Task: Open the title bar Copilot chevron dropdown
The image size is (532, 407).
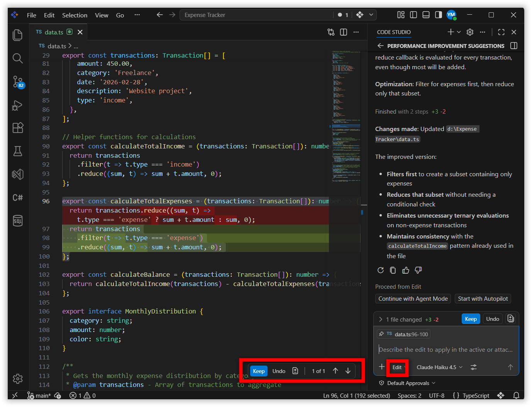Action: 371,15
